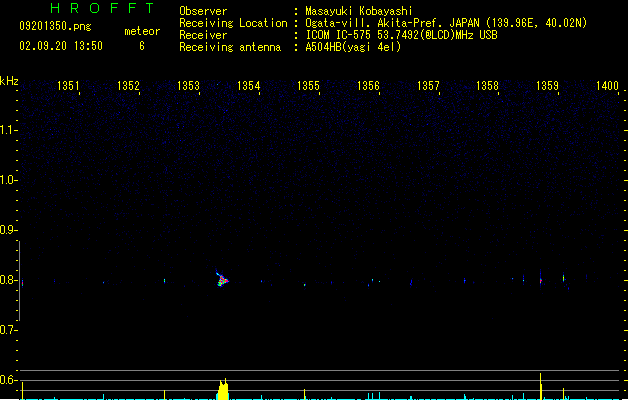Click the 1359 time axis marker

click(547, 86)
